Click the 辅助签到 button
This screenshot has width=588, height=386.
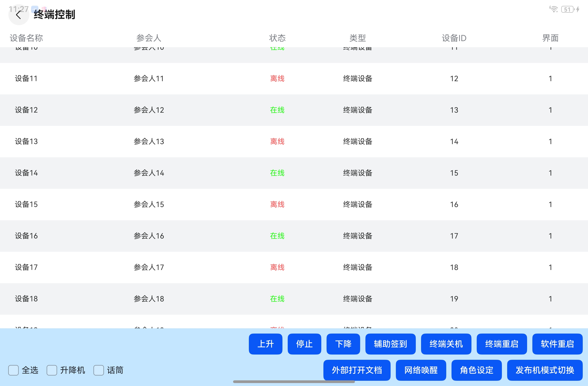point(390,344)
